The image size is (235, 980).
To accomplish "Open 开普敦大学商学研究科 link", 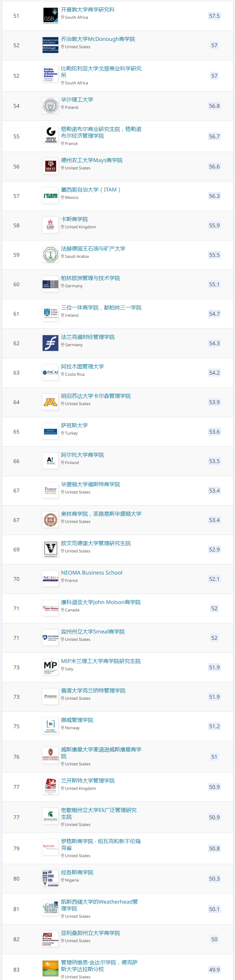I will pyautogui.click(x=87, y=9).
